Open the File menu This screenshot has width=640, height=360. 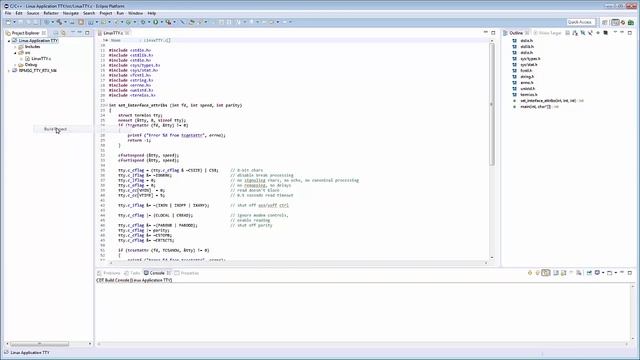(8, 13)
